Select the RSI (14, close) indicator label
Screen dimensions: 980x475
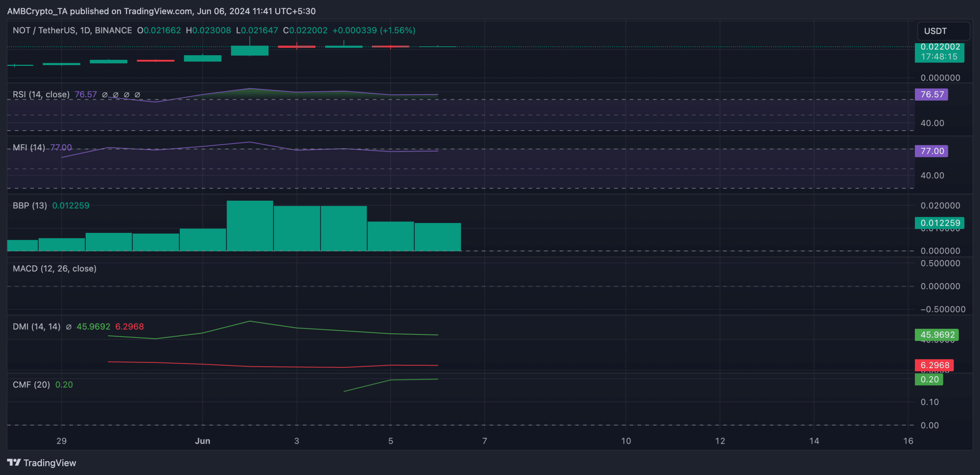point(41,94)
